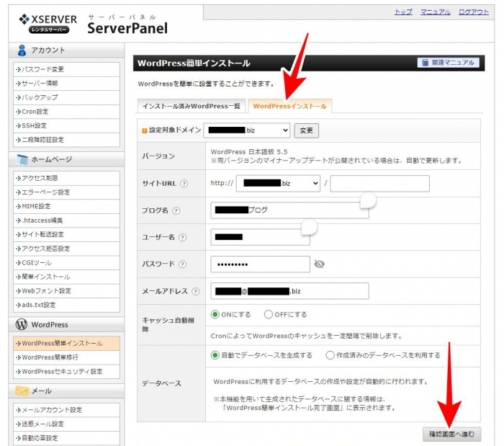Open WordPress簡単移行 in sidebar
Viewport: 504px width, 446px height.
(66, 357)
